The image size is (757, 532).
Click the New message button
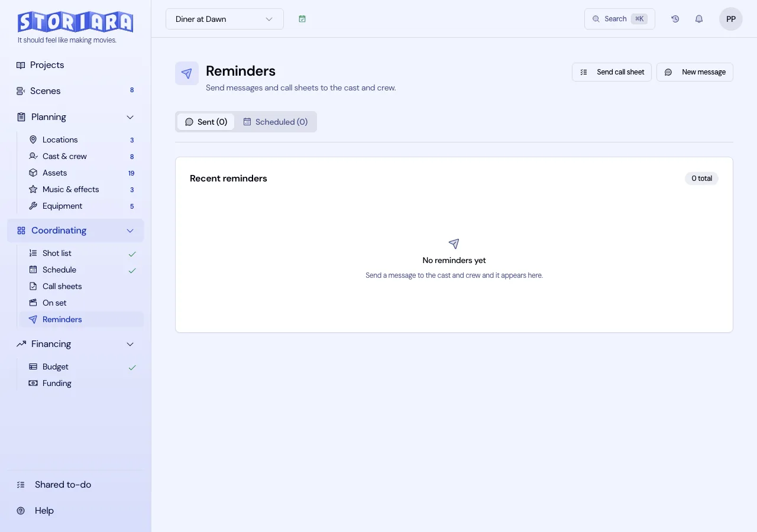point(695,72)
